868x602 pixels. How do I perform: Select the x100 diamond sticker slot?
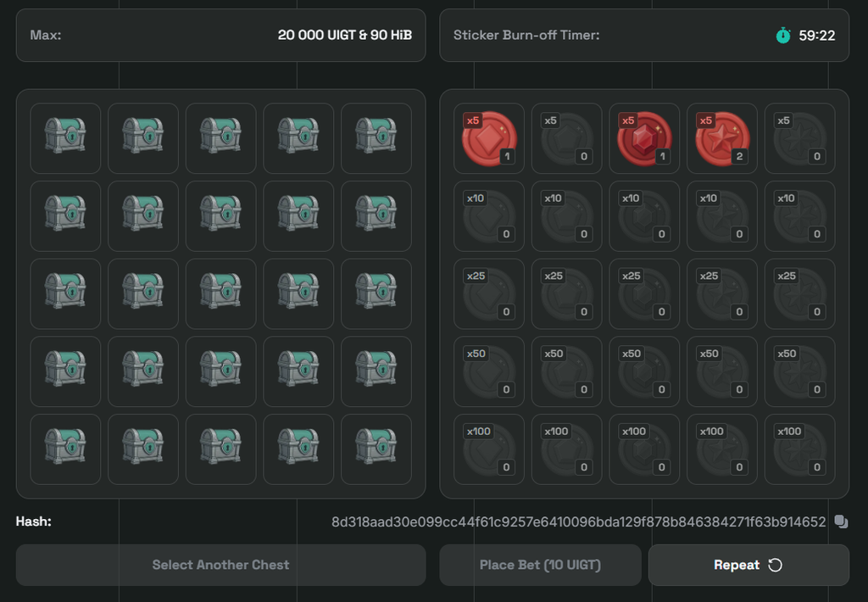pos(489,449)
